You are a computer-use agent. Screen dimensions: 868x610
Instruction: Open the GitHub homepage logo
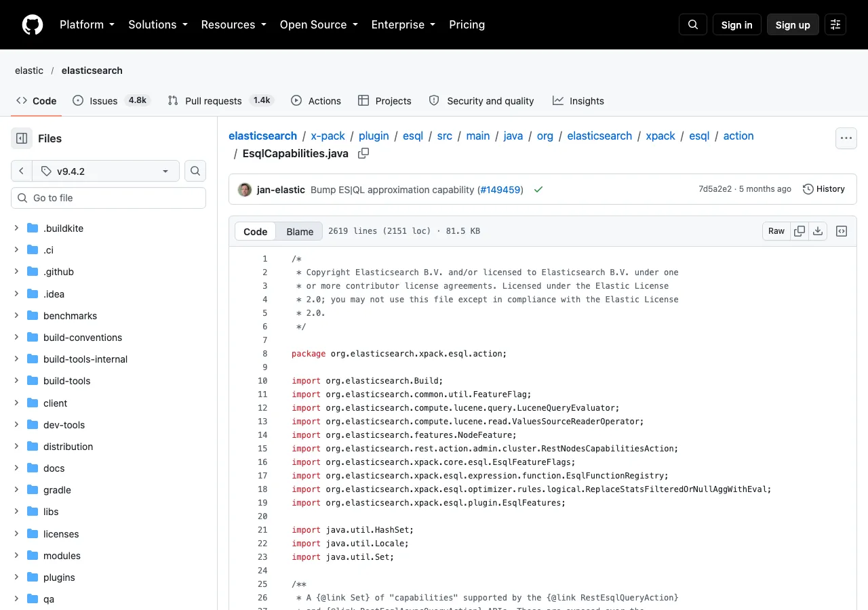coord(33,24)
